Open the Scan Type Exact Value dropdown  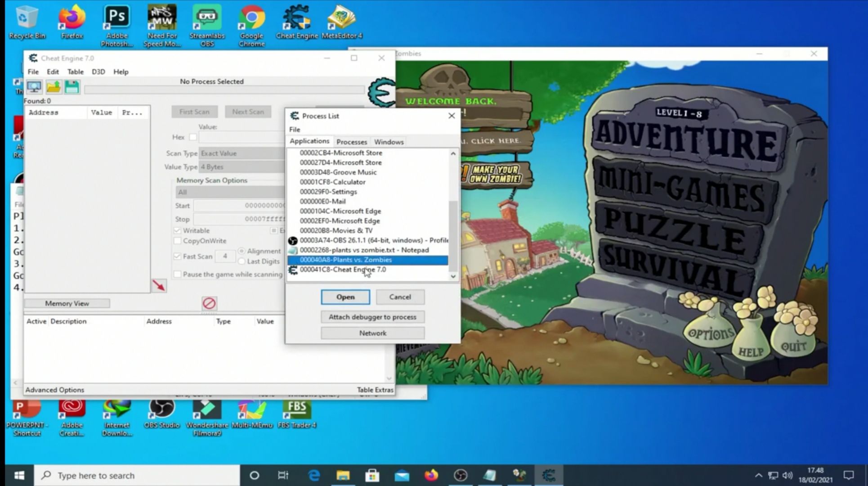[242, 153]
